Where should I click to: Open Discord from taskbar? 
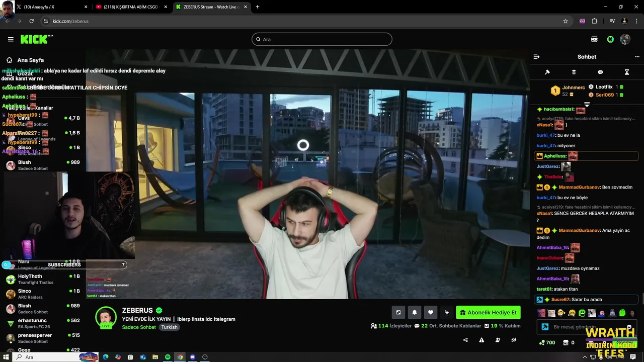pyautogui.click(x=192, y=357)
